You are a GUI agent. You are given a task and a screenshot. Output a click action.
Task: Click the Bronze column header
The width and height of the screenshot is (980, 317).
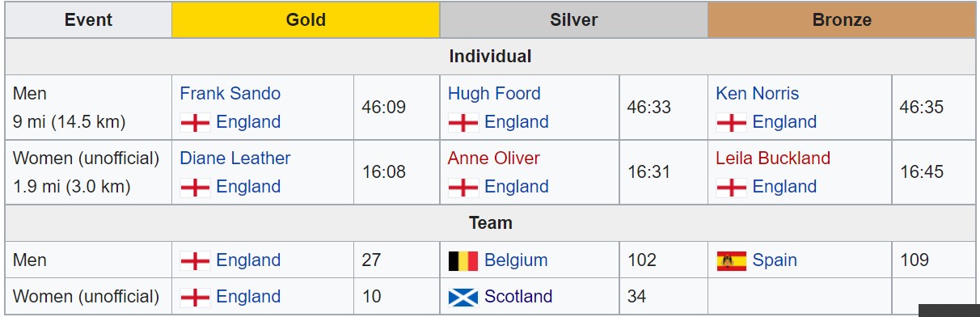tap(842, 20)
